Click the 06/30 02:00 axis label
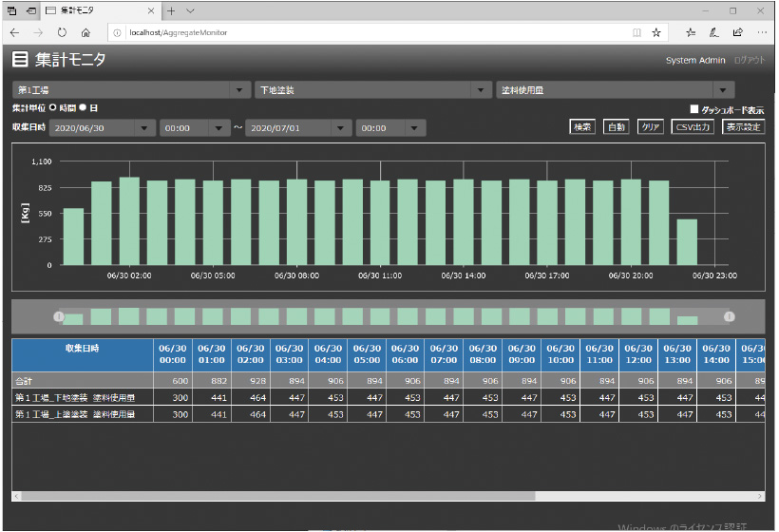The width and height of the screenshot is (779, 532). coord(129,275)
